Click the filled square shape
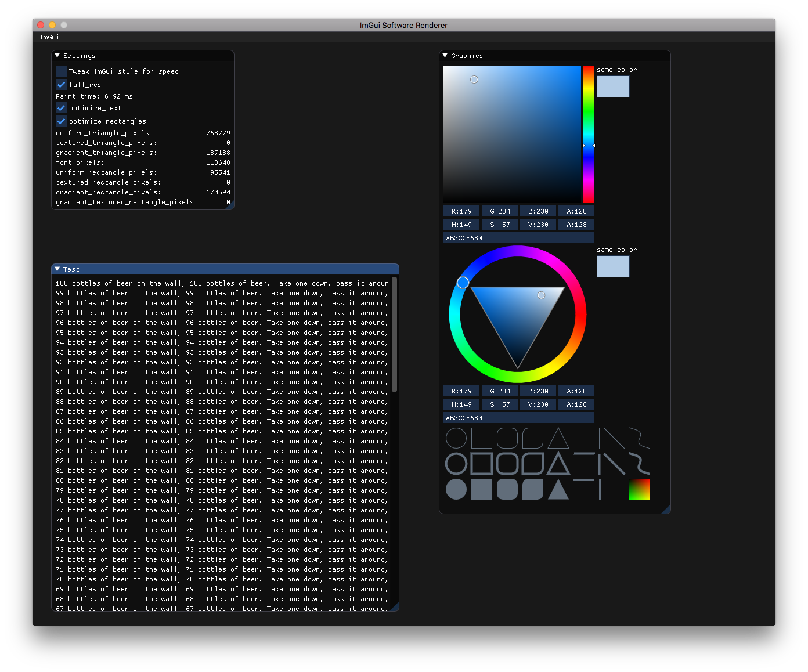808x672 pixels. click(482, 489)
